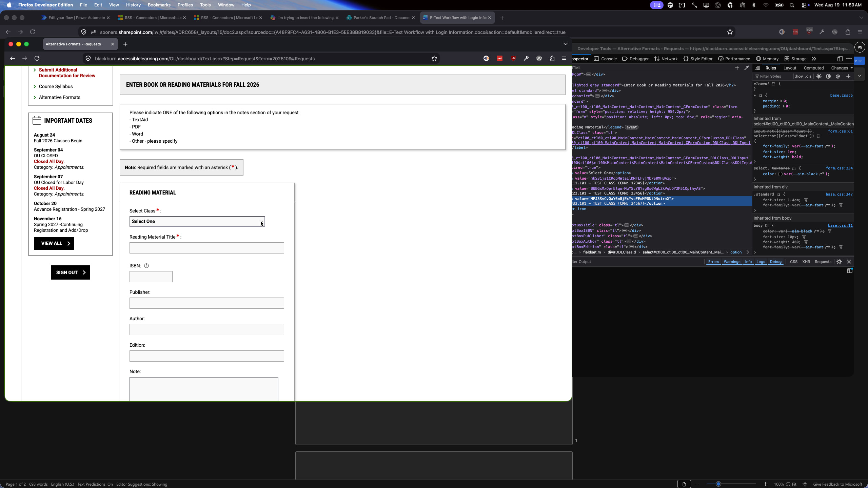Toggle the Warnings console filter

tap(732, 262)
